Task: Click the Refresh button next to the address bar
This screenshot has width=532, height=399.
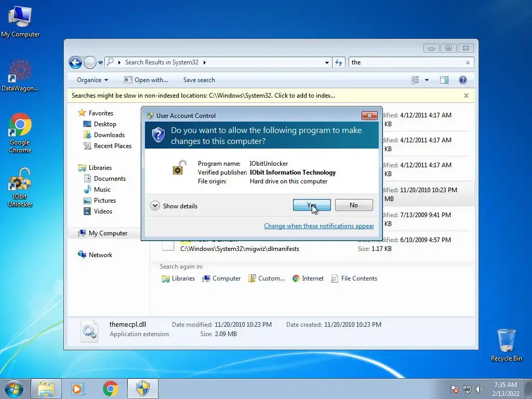Action: pyautogui.click(x=339, y=62)
